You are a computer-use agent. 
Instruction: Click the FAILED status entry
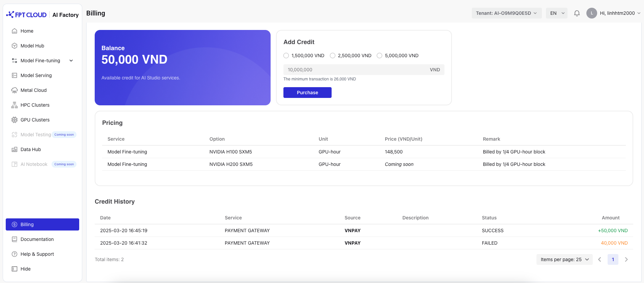490,243
